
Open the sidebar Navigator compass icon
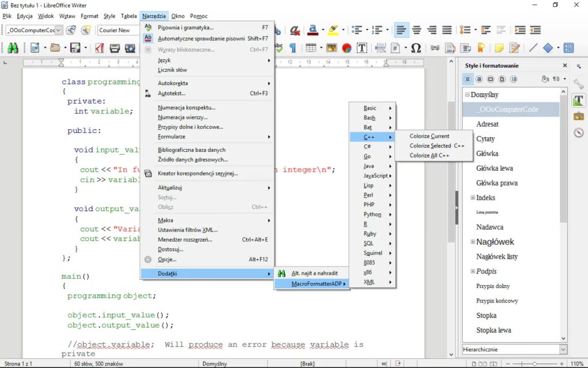(578, 133)
